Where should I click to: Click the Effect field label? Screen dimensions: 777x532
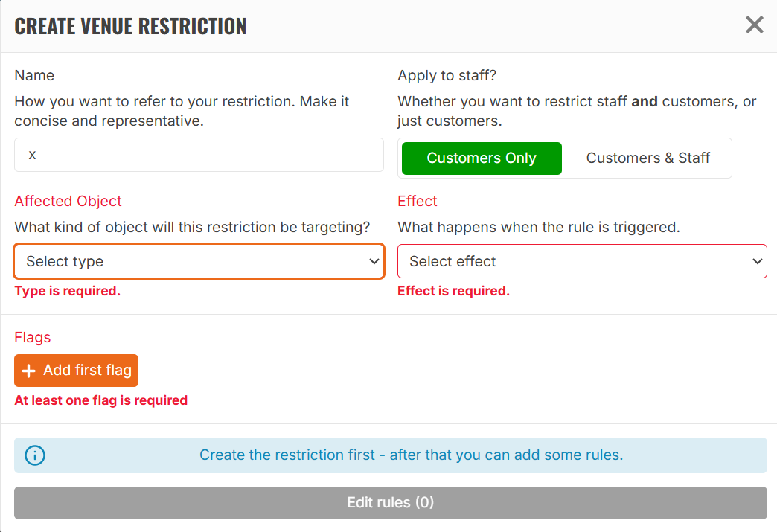(418, 201)
